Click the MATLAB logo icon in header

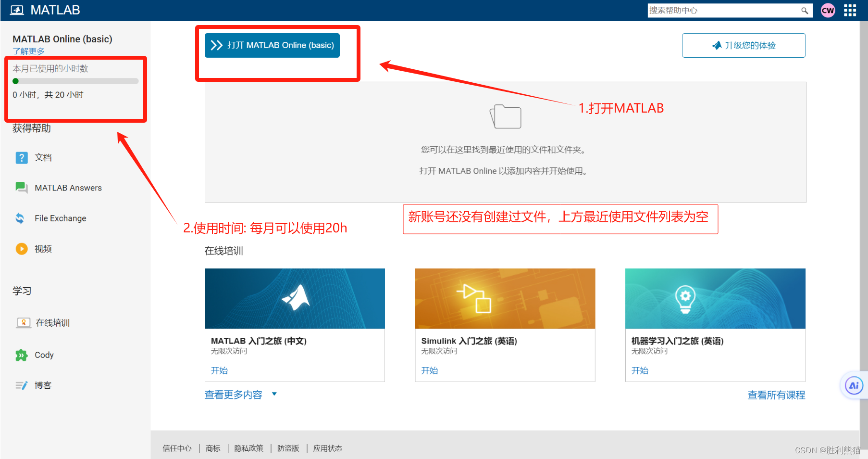click(x=17, y=10)
